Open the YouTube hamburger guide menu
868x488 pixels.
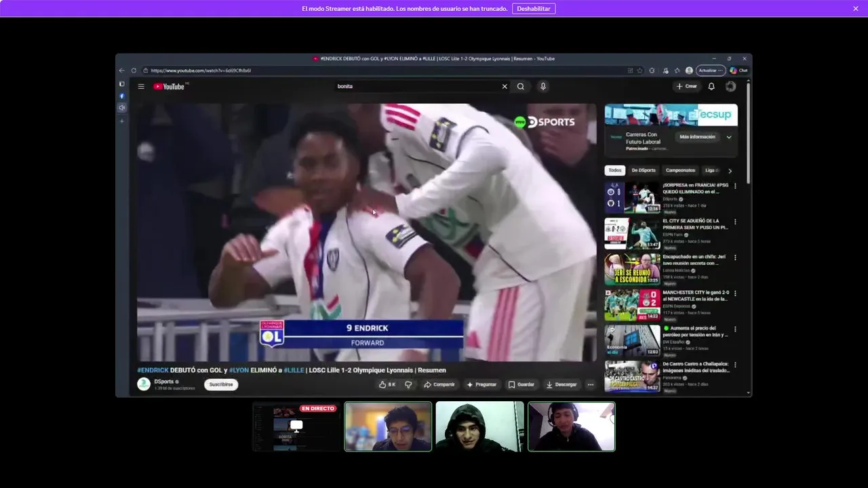[x=141, y=86]
